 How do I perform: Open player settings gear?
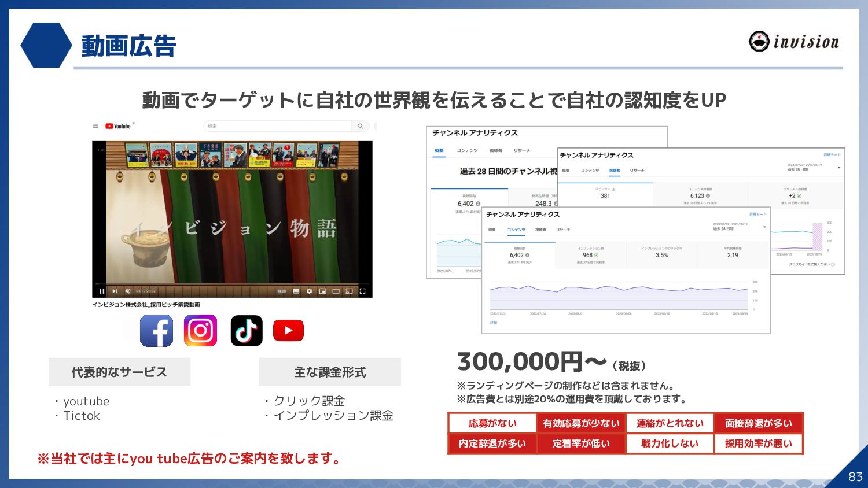[x=310, y=291]
